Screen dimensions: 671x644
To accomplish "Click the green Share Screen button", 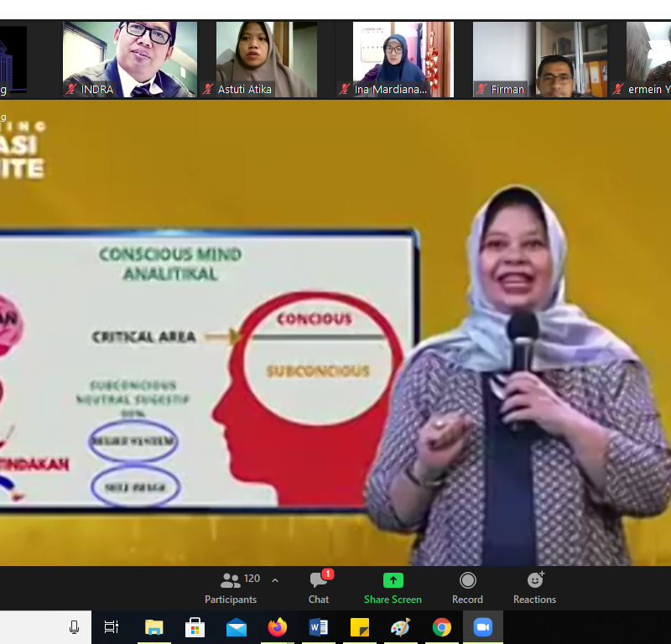I will point(393,587).
